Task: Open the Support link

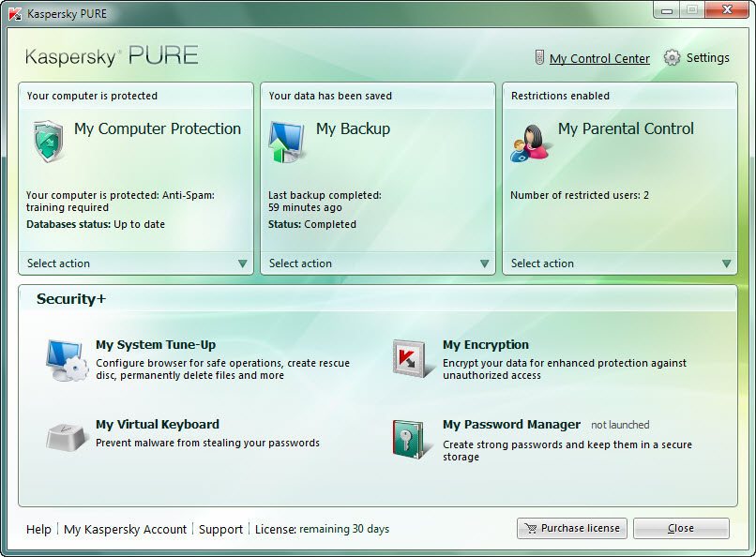Action: point(220,529)
